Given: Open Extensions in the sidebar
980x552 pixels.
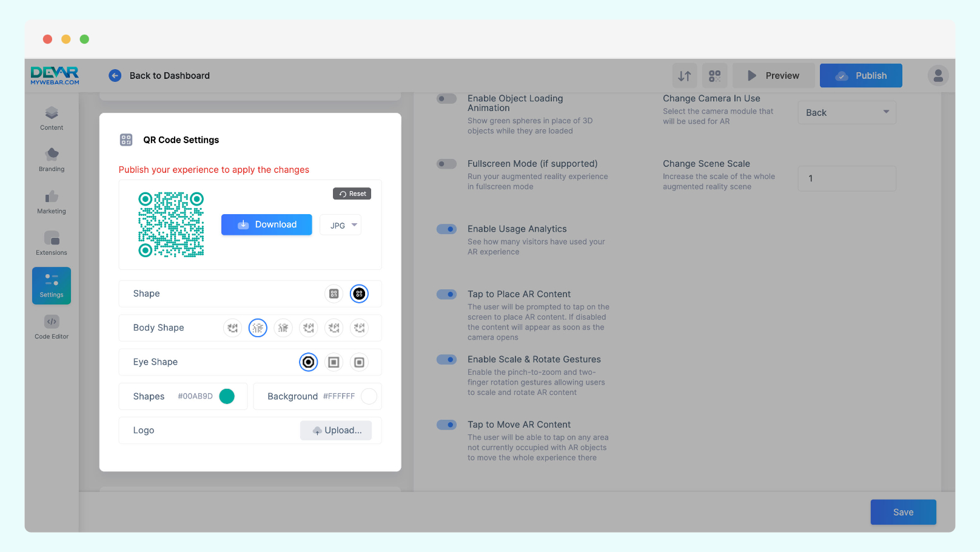Looking at the screenshot, I should [x=52, y=243].
